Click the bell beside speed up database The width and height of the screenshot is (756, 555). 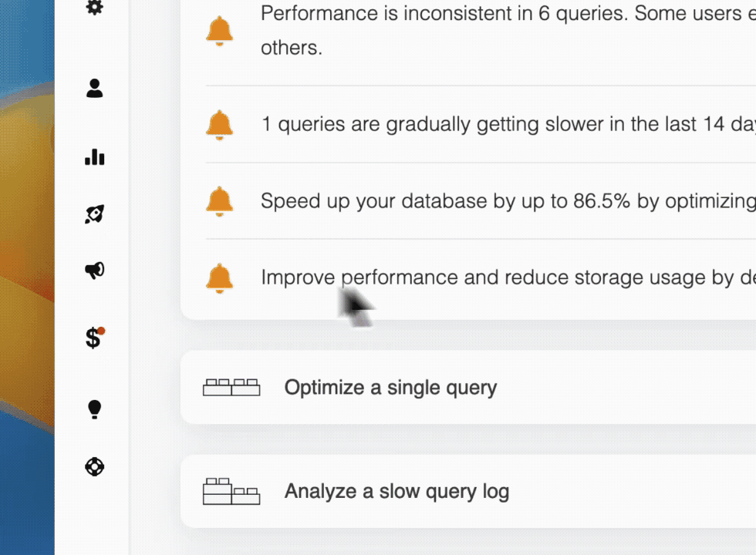(x=219, y=201)
